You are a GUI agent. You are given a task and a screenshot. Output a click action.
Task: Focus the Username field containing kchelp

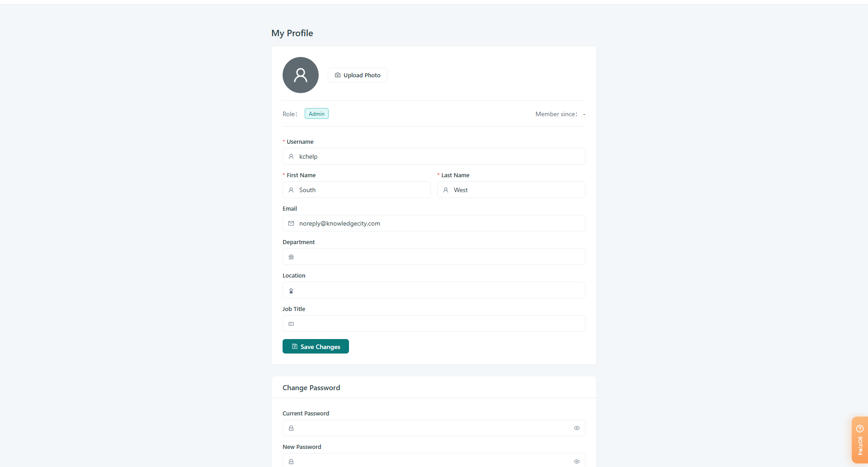(x=434, y=156)
